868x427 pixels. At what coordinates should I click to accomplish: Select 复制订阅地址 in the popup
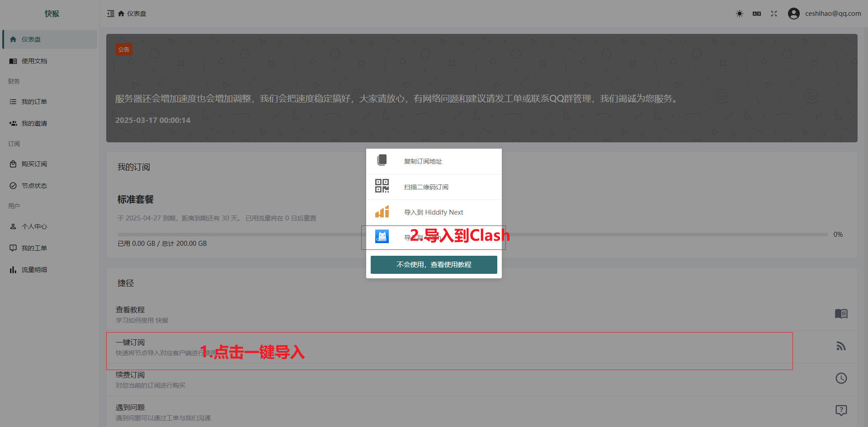(434, 161)
